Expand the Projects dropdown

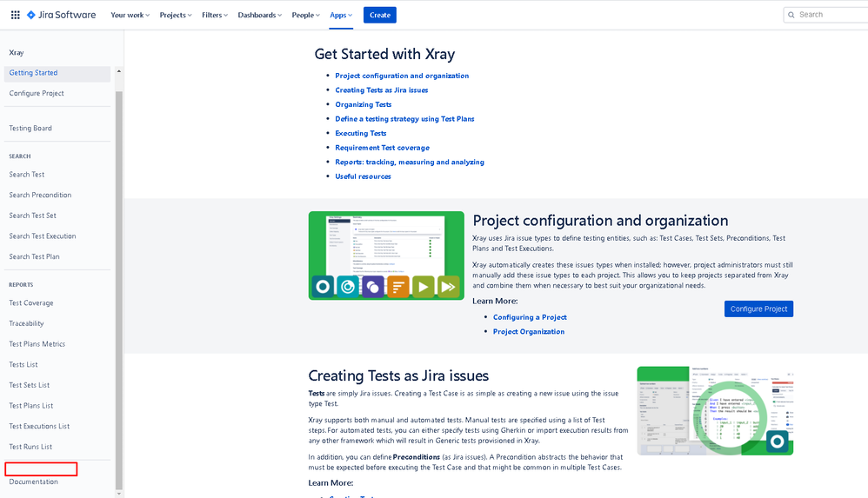click(x=176, y=15)
